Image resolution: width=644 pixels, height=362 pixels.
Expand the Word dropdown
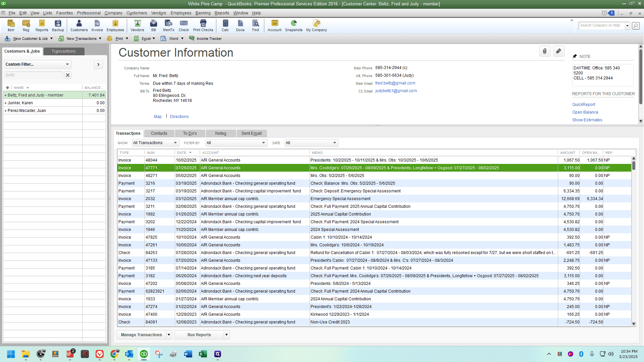(x=182, y=39)
